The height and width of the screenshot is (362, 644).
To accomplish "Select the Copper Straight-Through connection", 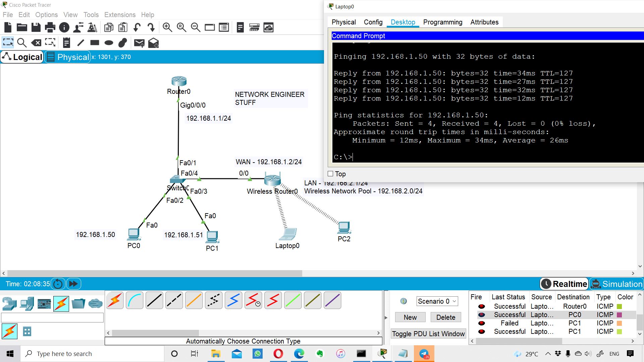I will (x=154, y=300).
